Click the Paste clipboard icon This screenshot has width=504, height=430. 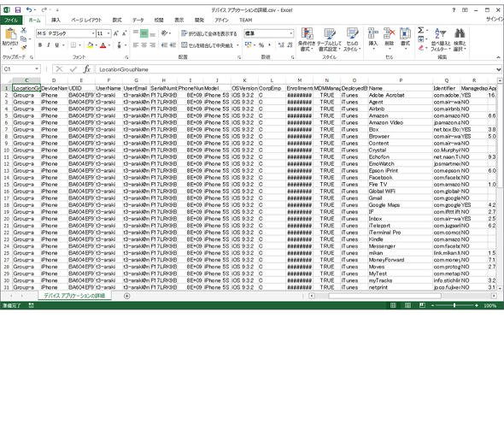[10, 34]
